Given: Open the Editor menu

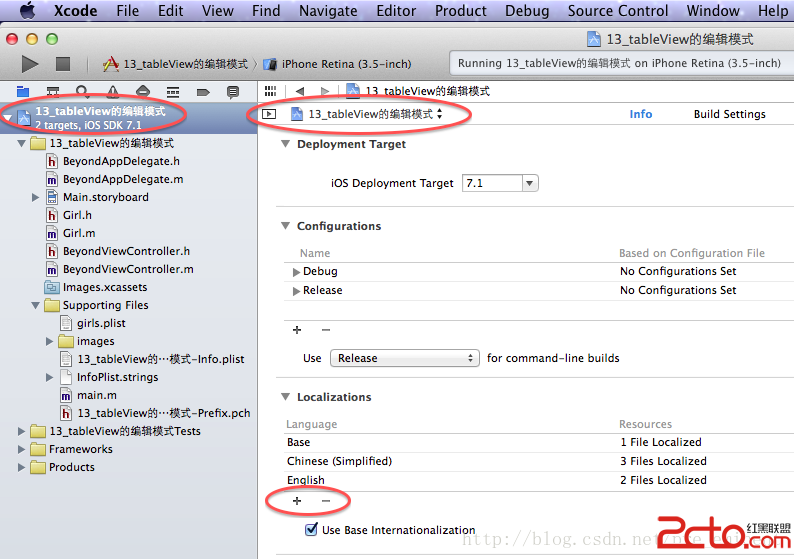Looking at the screenshot, I should pos(396,10).
